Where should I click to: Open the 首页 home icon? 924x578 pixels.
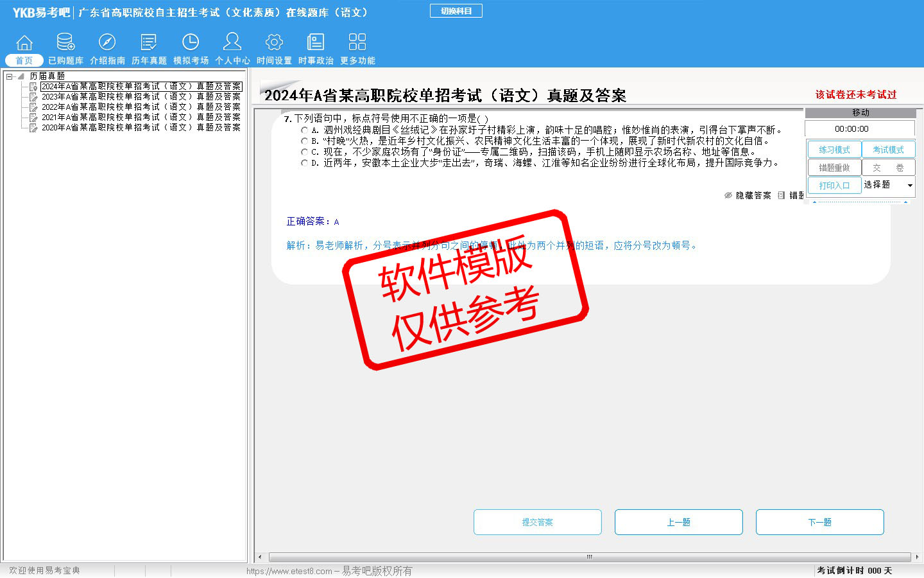[x=24, y=43]
